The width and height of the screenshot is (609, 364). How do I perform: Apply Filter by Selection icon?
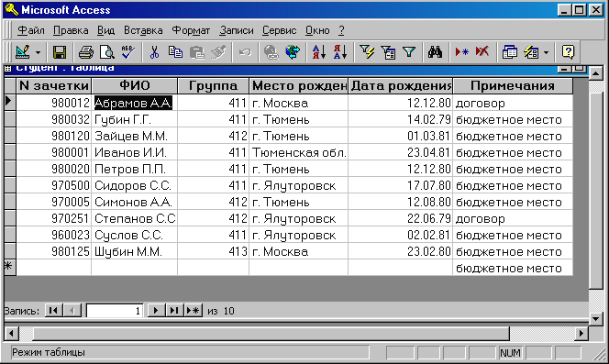click(367, 52)
